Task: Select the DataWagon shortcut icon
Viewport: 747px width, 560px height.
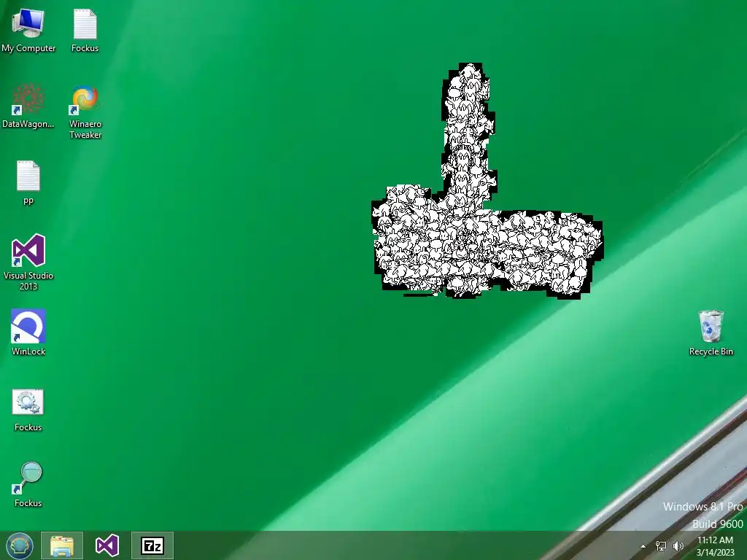Action: (28, 106)
